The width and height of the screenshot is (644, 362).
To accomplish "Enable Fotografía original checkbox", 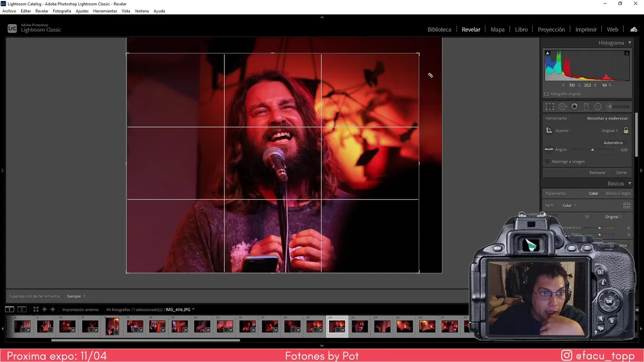I will pyautogui.click(x=547, y=94).
